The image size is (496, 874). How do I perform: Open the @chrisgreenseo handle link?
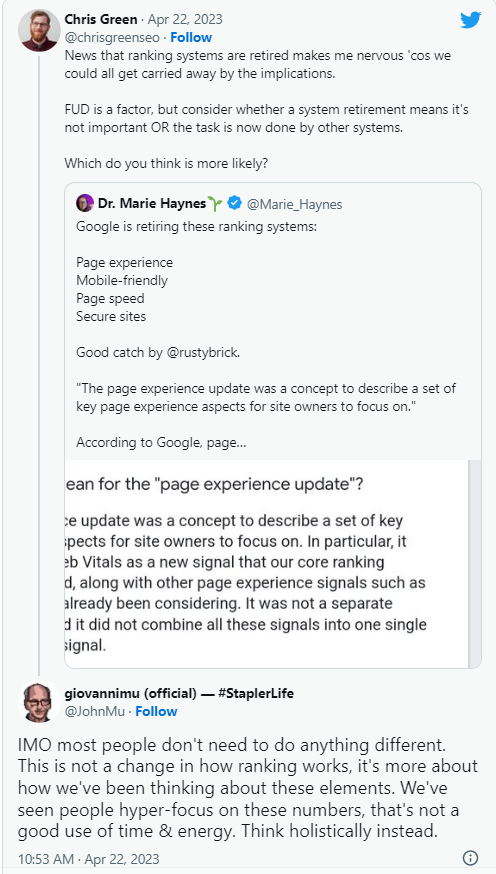coord(113,38)
